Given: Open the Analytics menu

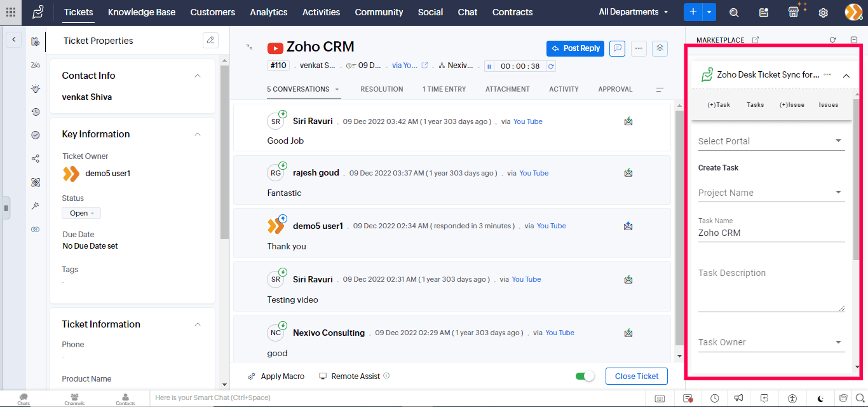Looking at the screenshot, I should click(x=269, y=12).
